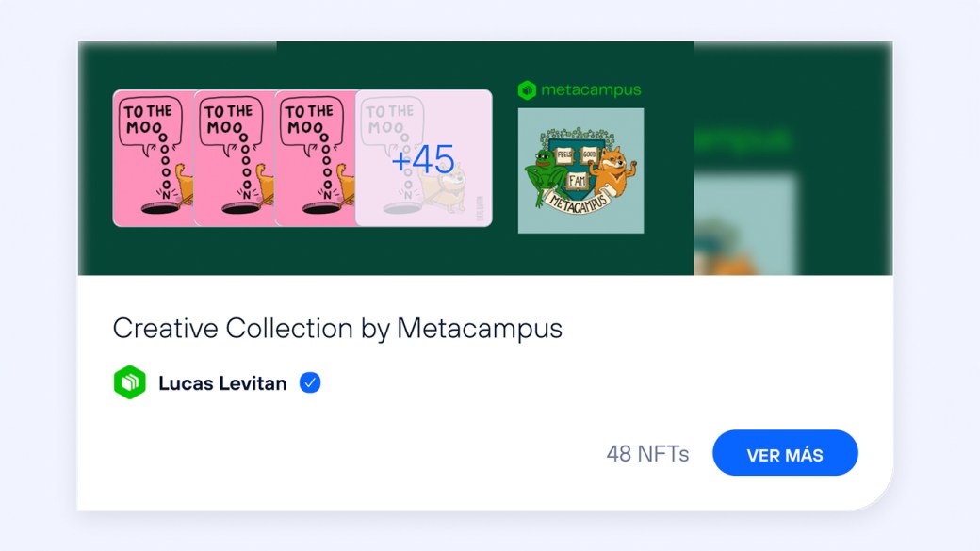
Task: Open the Metacampus crest cover image
Action: (580, 170)
